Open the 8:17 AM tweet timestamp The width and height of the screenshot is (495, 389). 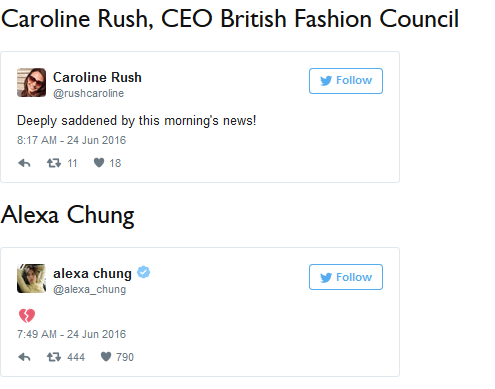coord(72,140)
